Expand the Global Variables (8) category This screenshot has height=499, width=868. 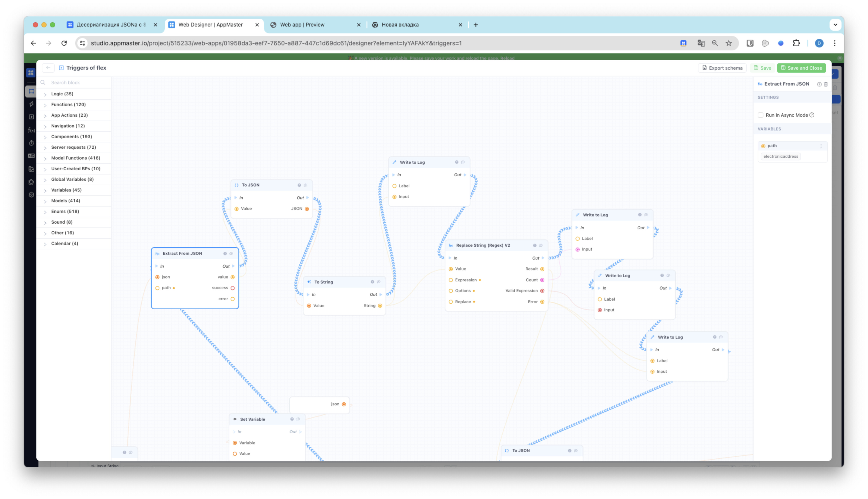(x=74, y=179)
